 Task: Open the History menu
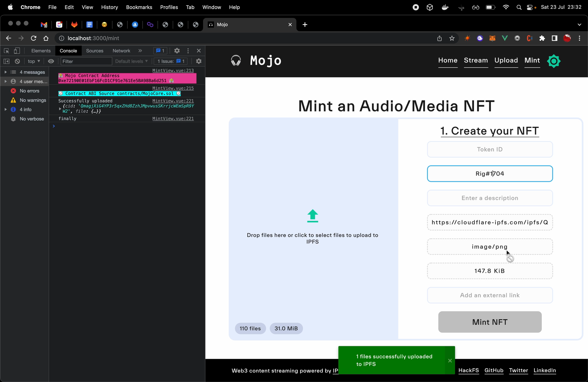(109, 7)
